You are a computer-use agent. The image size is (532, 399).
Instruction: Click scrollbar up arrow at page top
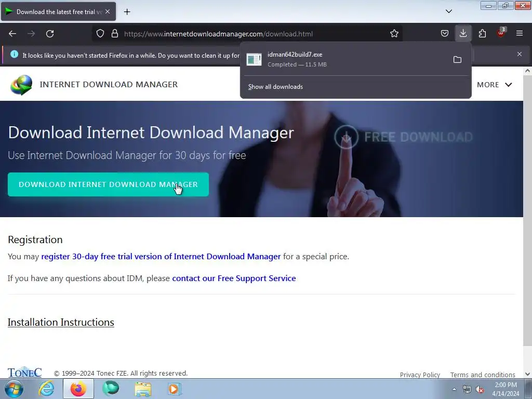tap(527, 71)
